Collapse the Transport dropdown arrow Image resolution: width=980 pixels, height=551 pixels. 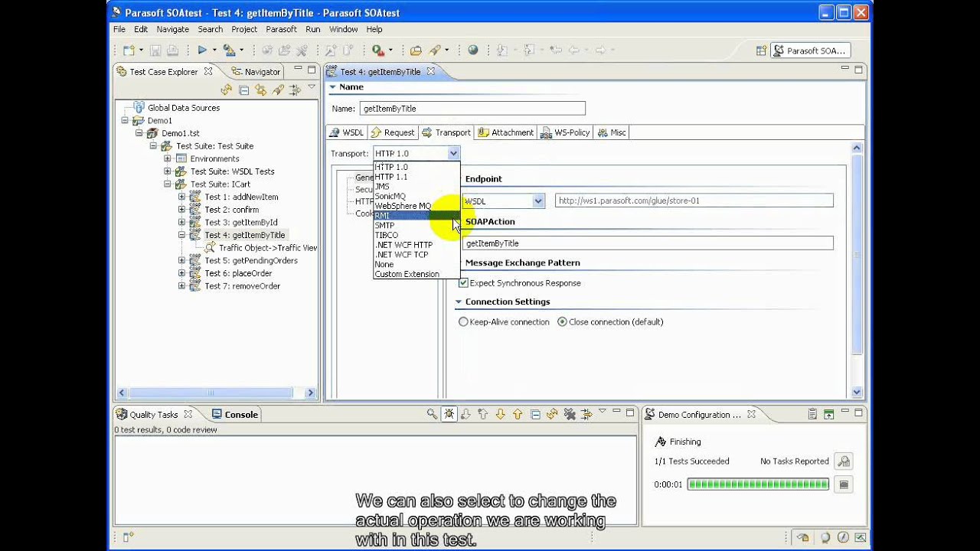[453, 154]
